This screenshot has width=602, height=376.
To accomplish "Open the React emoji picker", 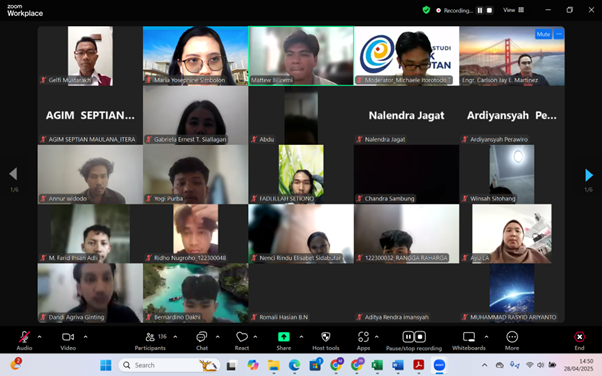I will [x=242, y=341].
